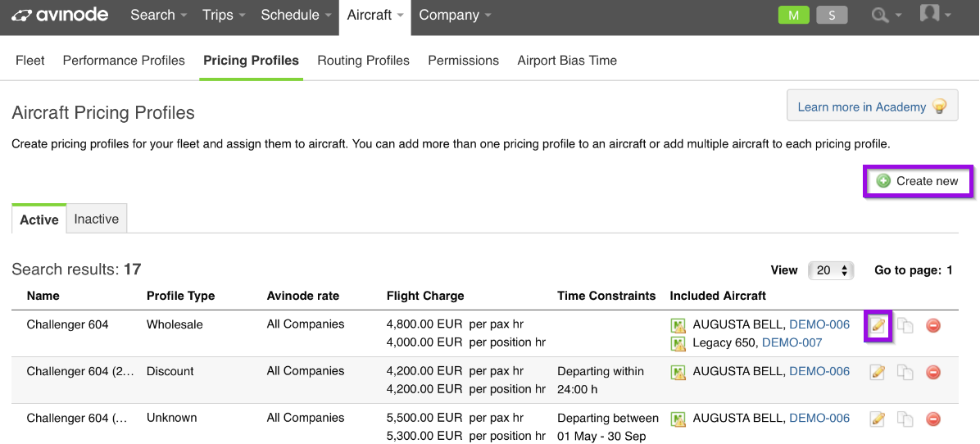Click the Create new button

tap(918, 181)
